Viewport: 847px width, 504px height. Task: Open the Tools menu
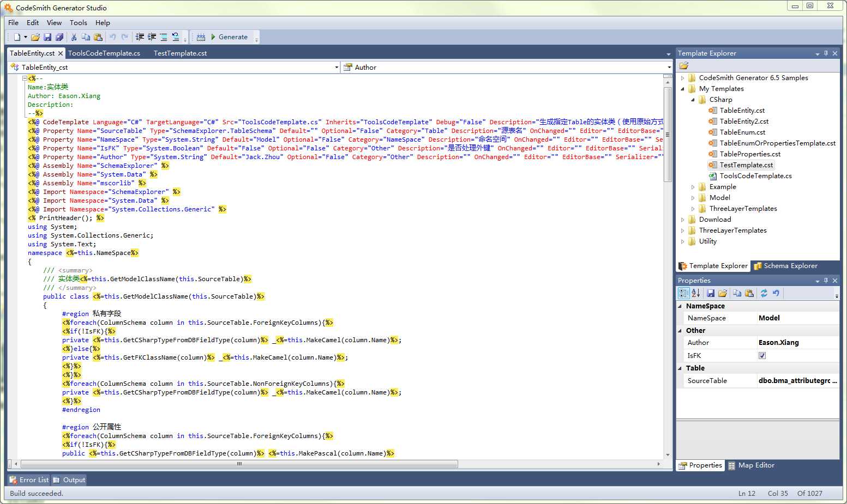[78, 22]
